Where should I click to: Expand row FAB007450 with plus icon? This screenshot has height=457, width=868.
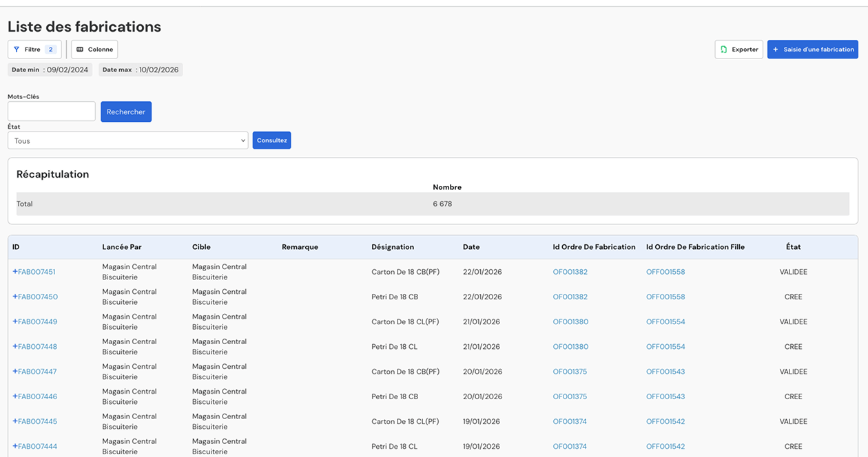coord(15,297)
